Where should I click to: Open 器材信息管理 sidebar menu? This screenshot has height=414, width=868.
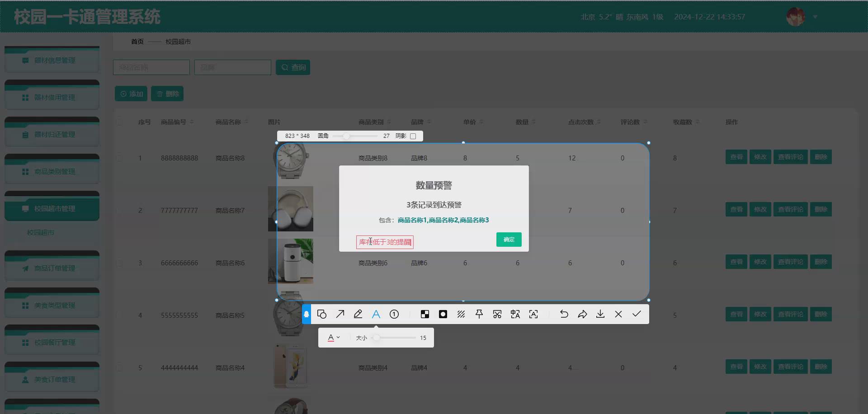pos(52,60)
